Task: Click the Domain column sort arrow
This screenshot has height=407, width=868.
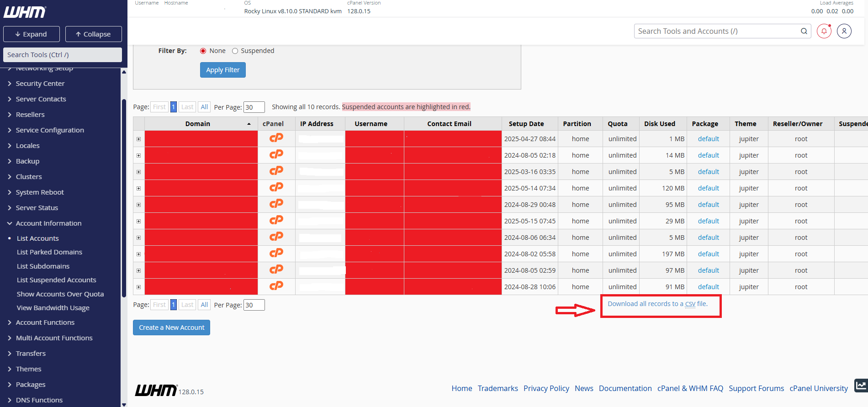Action: 249,124
